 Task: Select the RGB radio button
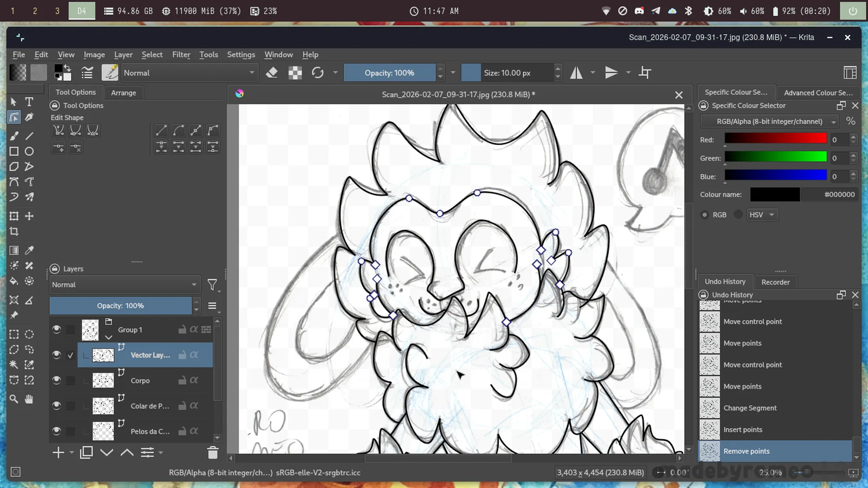(x=705, y=215)
